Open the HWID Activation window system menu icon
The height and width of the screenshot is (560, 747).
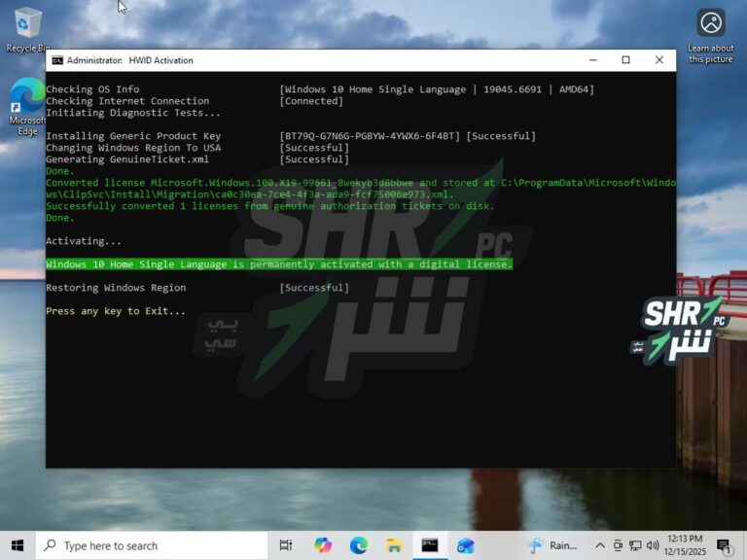[57, 60]
